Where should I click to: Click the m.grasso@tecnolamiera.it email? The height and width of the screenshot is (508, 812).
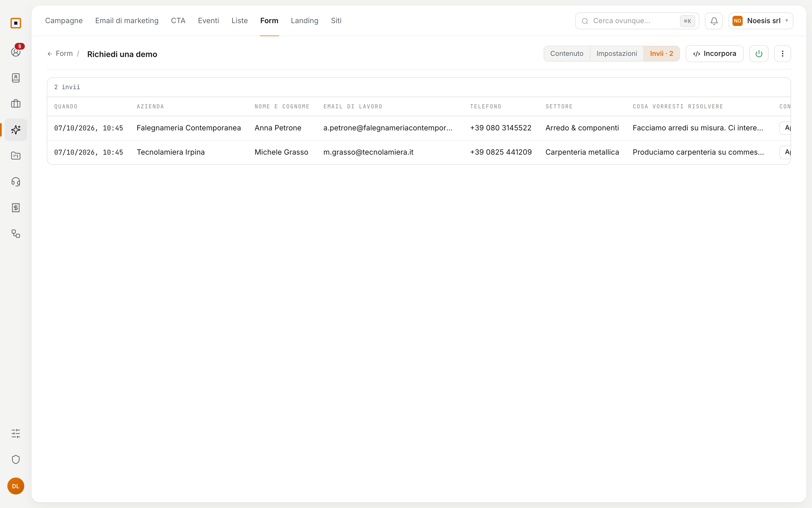click(368, 152)
